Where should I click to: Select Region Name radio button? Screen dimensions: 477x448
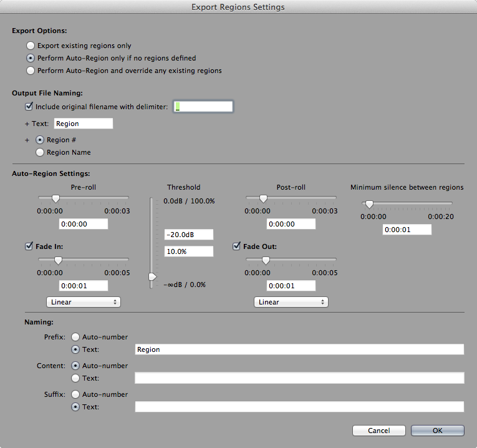tap(40, 152)
